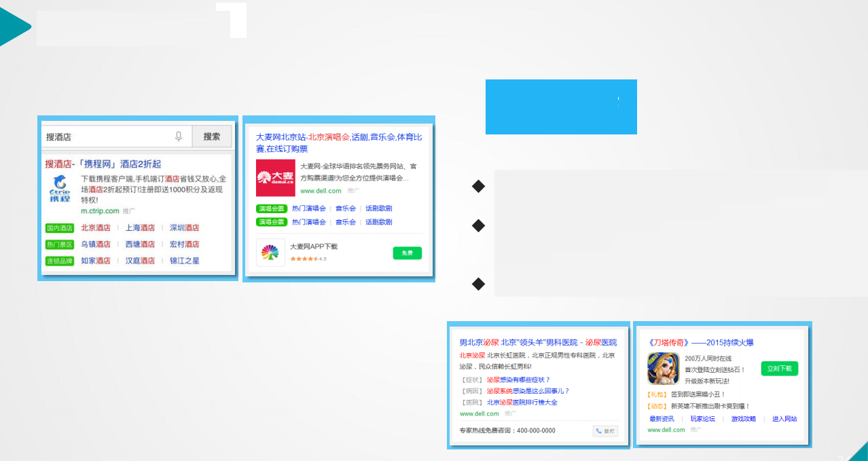This screenshot has height=461, width=868.
Task: Click www.dell.com in the game ad
Action: coord(666,430)
